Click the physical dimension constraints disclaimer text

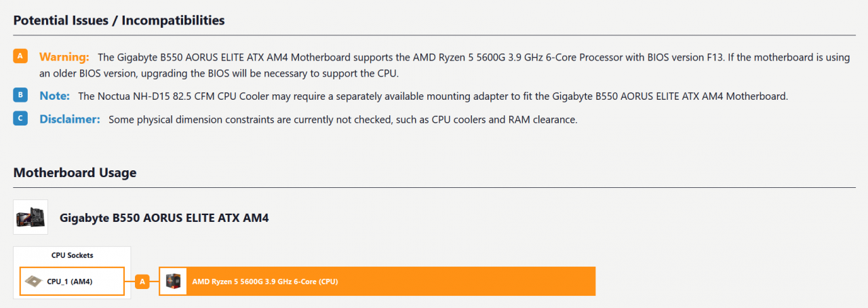tap(342, 119)
